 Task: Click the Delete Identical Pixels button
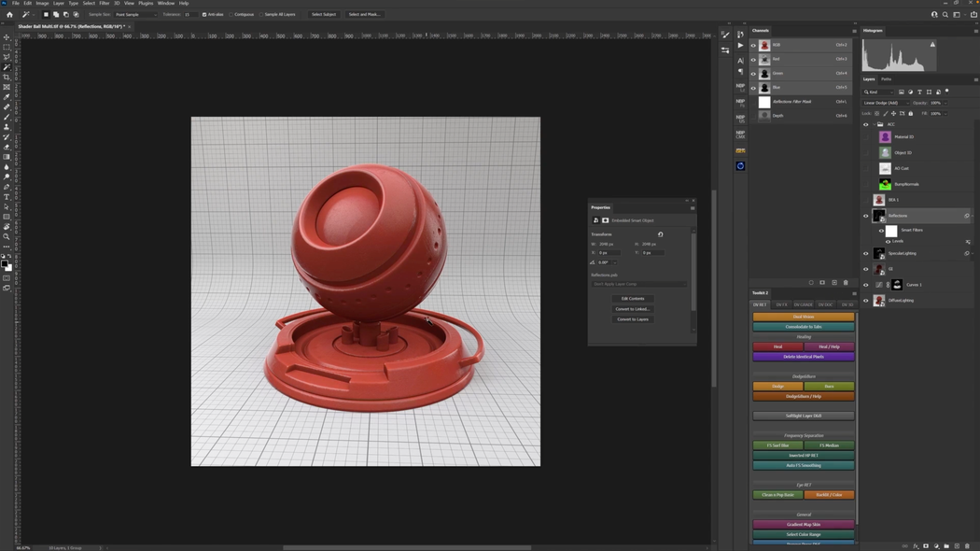pos(803,357)
